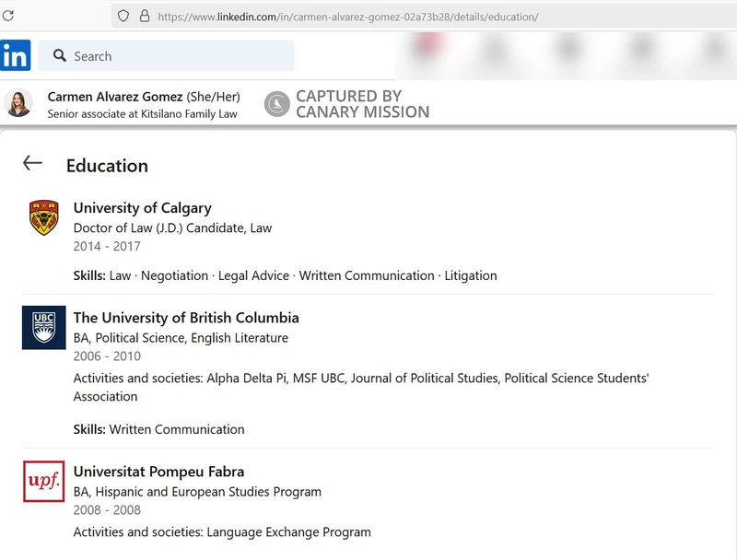Click the upf. logo
Image resolution: width=737 pixels, height=560 pixels.
(43, 481)
